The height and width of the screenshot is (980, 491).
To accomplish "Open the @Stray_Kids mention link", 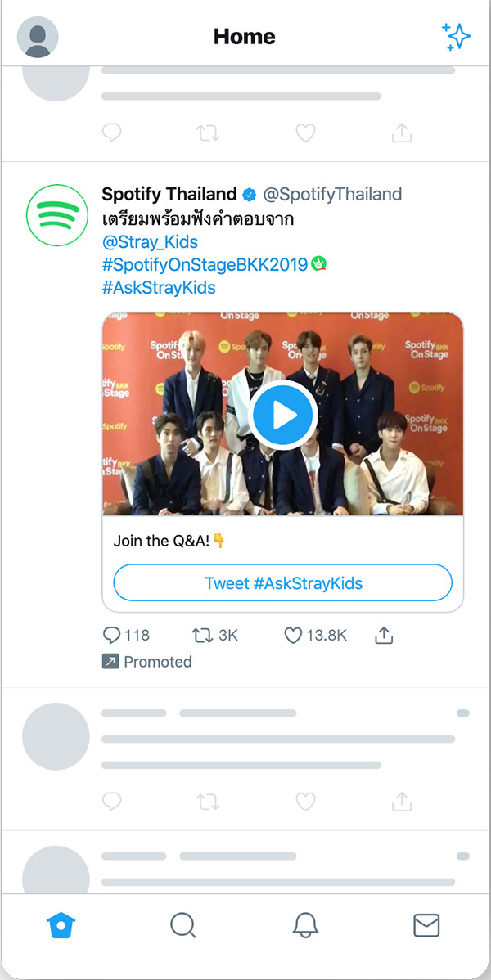I will (x=150, y=242).
